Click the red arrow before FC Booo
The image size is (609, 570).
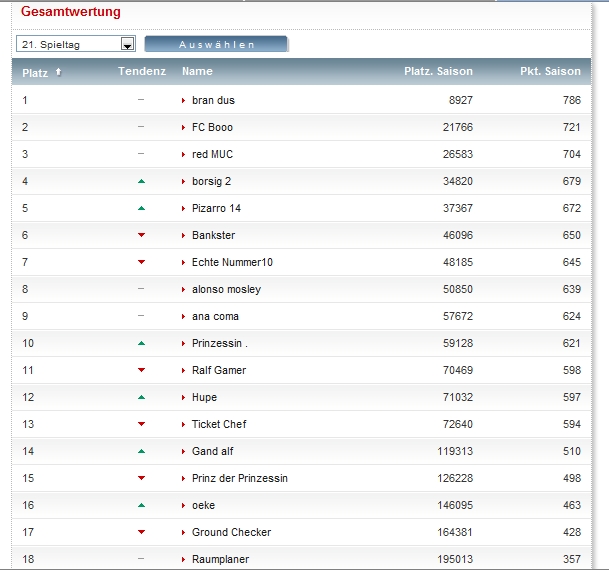[x=183, y=128]
